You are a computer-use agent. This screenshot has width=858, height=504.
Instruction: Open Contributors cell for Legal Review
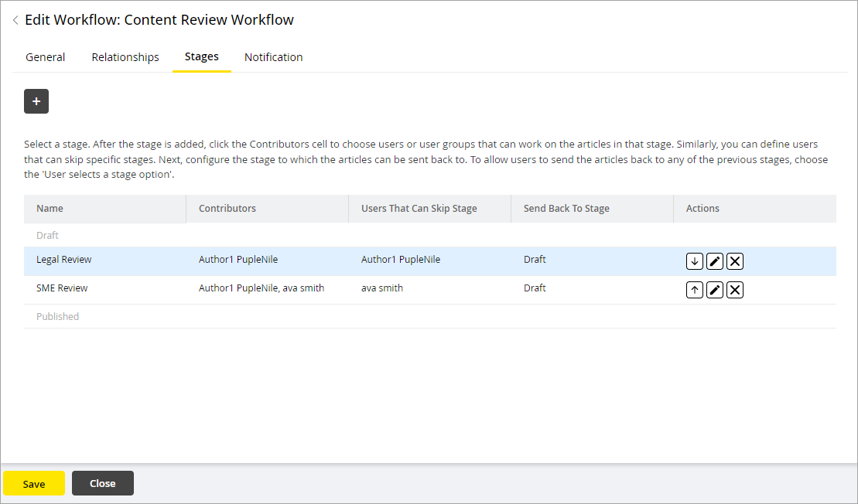coord(238,260)
